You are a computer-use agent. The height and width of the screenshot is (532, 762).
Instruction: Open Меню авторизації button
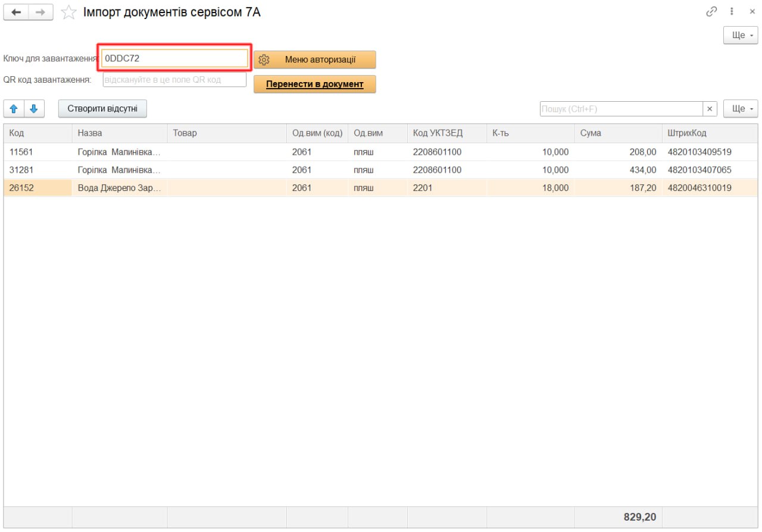[315, 60]
